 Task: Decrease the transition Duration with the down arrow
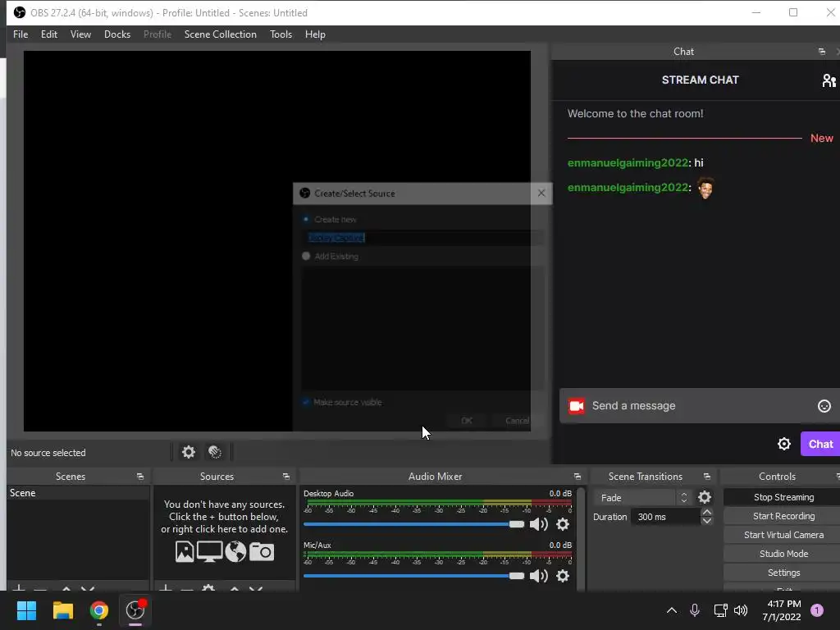[707, 521]
